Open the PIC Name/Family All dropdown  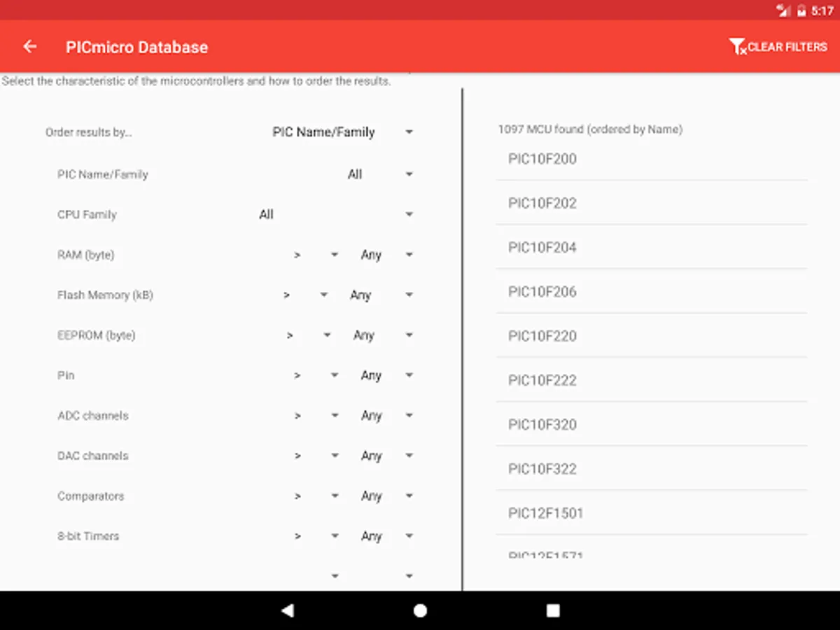[380, 174]
